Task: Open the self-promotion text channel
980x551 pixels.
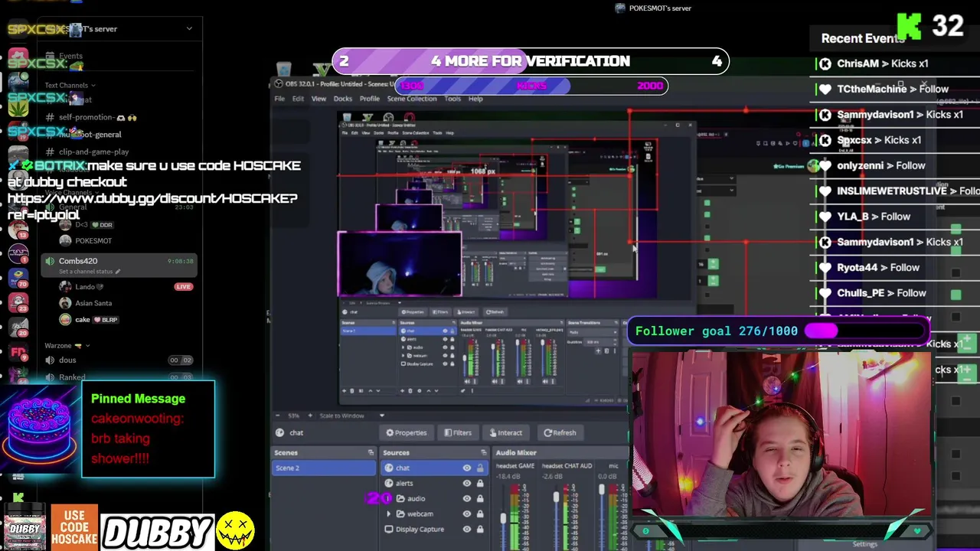Action: tap(90, 117)
